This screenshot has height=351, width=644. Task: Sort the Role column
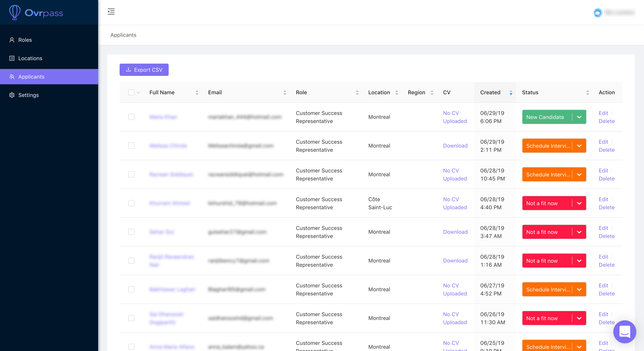tap(357, 93)
